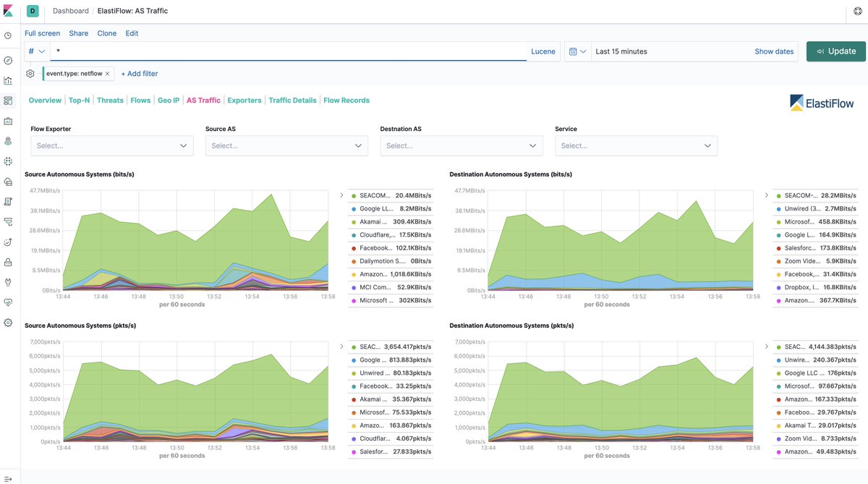Open Visualize chart icon in sidebar

click(x=8, y=80)
